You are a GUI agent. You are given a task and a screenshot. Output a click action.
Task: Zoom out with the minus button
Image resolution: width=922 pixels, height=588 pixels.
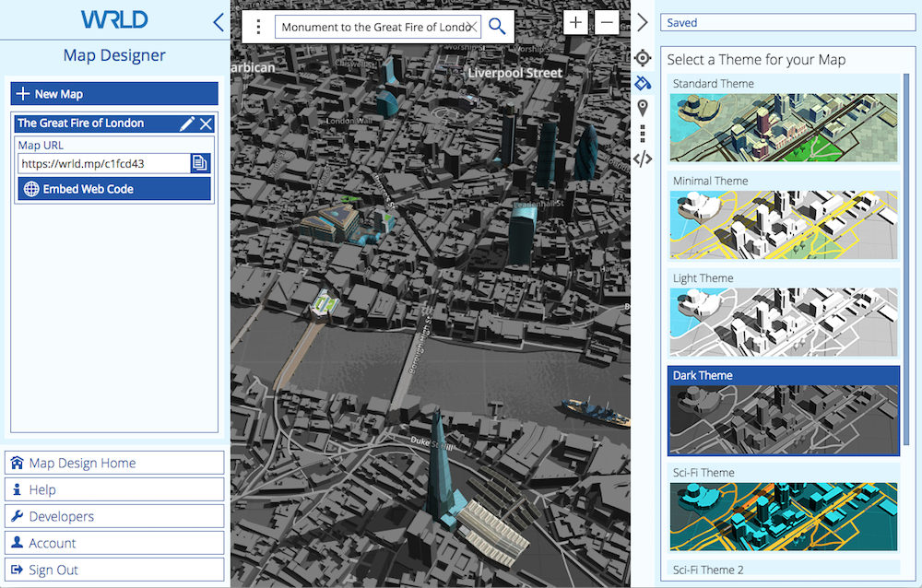[607, 23]
